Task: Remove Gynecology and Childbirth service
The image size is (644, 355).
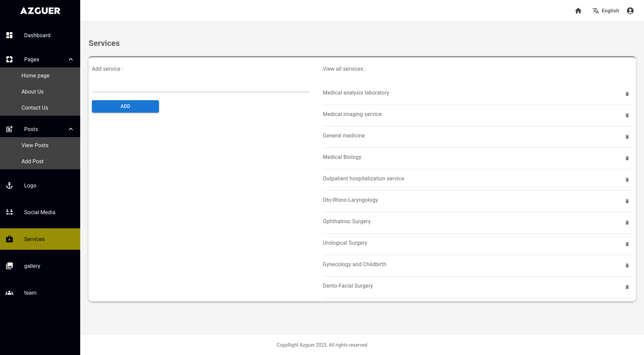Action: [x=627, y=265]
